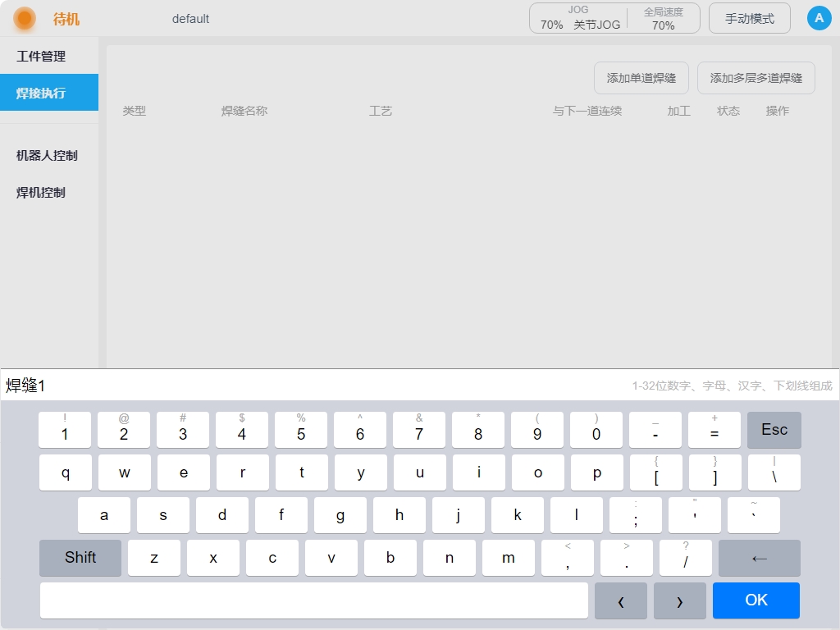Toggle the Shift key

tap(80, 558)
